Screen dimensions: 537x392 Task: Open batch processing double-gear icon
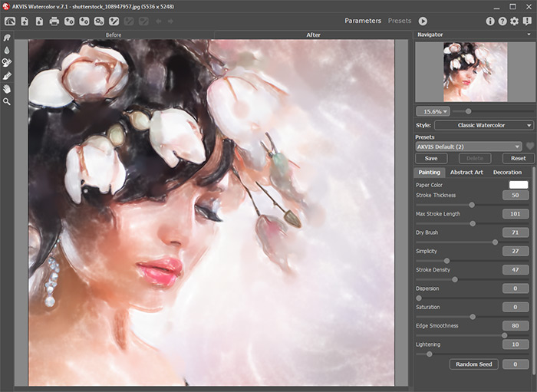99,21
